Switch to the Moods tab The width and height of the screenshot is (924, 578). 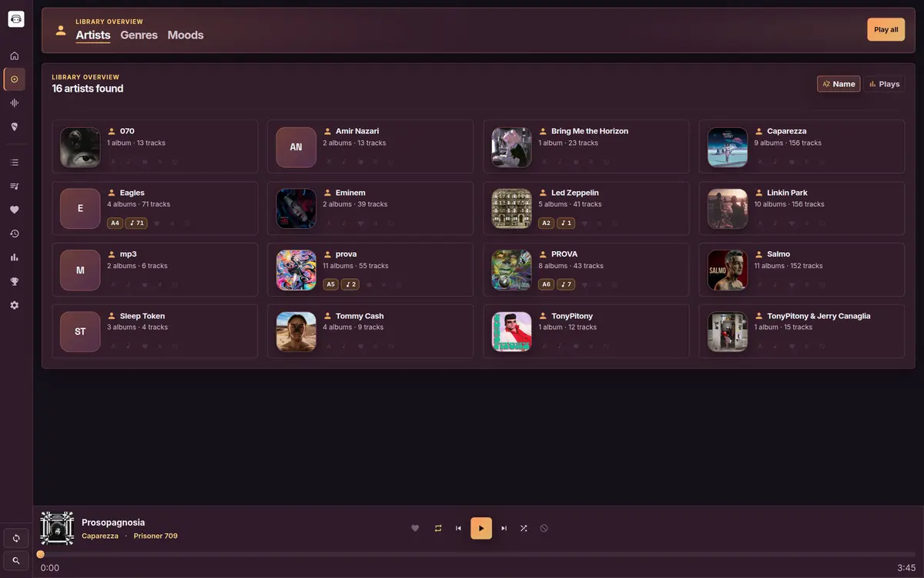tap(186, 35)
